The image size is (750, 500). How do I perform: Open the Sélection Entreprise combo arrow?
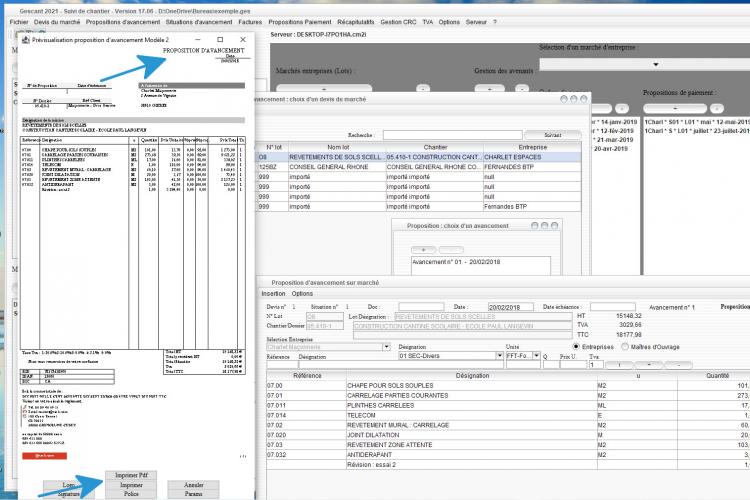coord(386,346)
